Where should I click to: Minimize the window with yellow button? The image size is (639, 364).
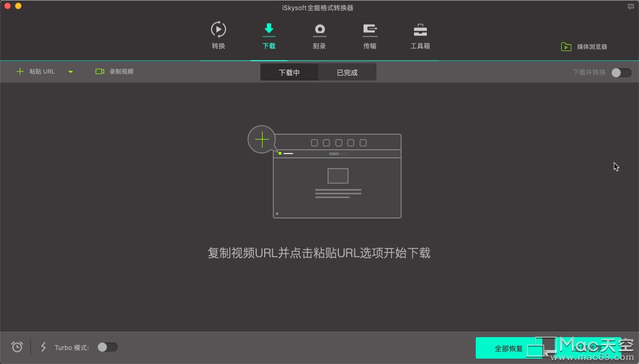[x=18, y=7]
